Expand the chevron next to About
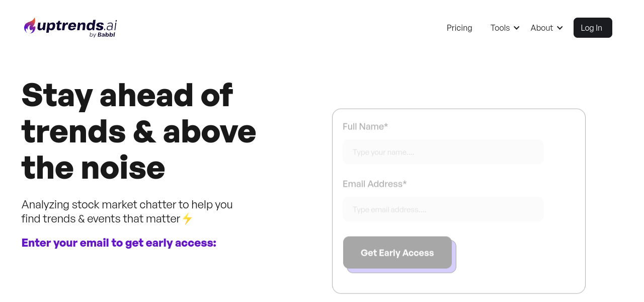The height and width of the screenshot is (302, 644). [560, 28]
